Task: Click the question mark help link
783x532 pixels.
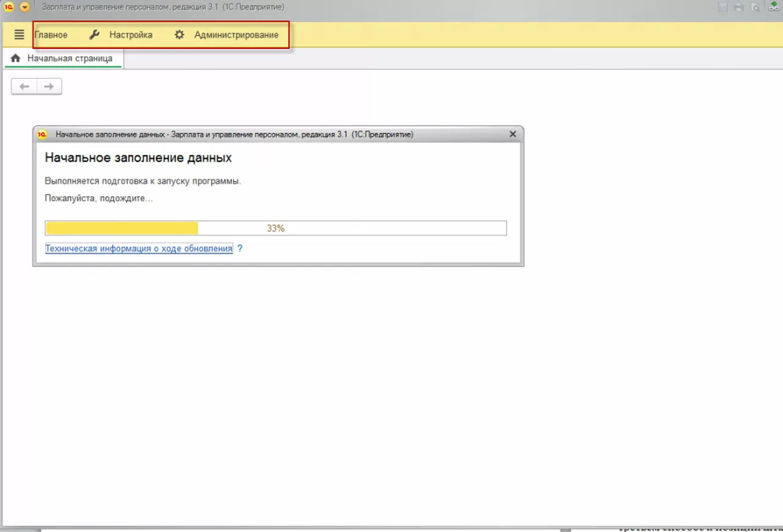Action: click(240, 249)
